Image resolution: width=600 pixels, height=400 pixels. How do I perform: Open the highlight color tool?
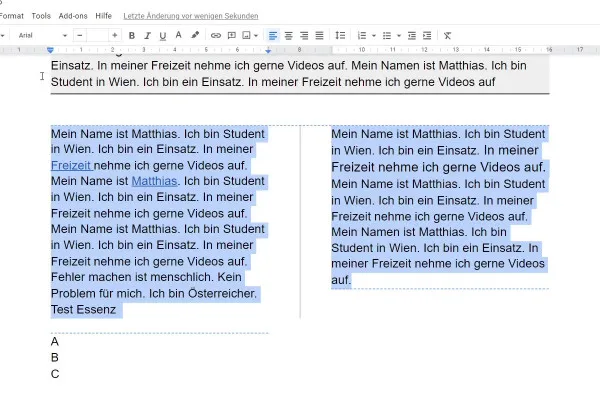[x=195, y=35]
